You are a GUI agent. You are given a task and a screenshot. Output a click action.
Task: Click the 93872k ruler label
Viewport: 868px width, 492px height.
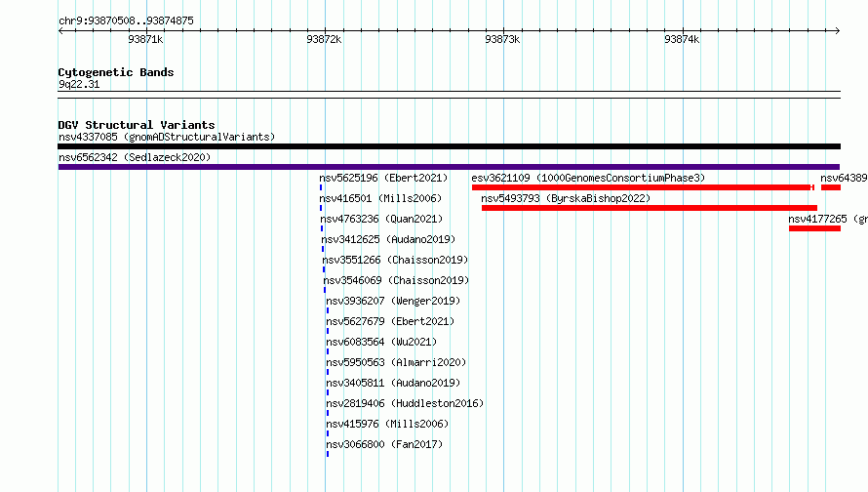tap(324, 39)
